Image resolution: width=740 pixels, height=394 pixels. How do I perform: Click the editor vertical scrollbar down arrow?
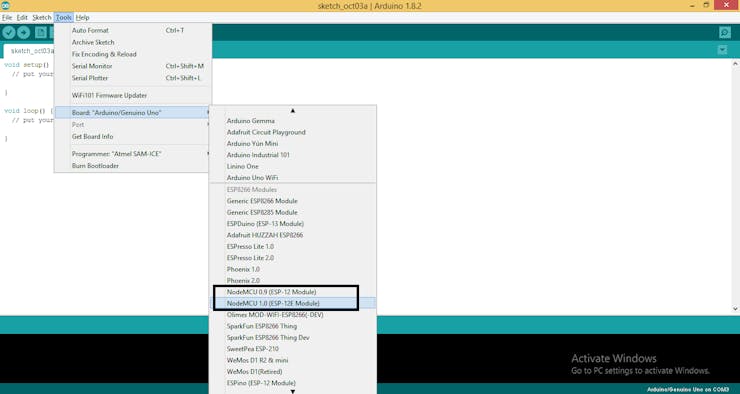click(735, 309)
